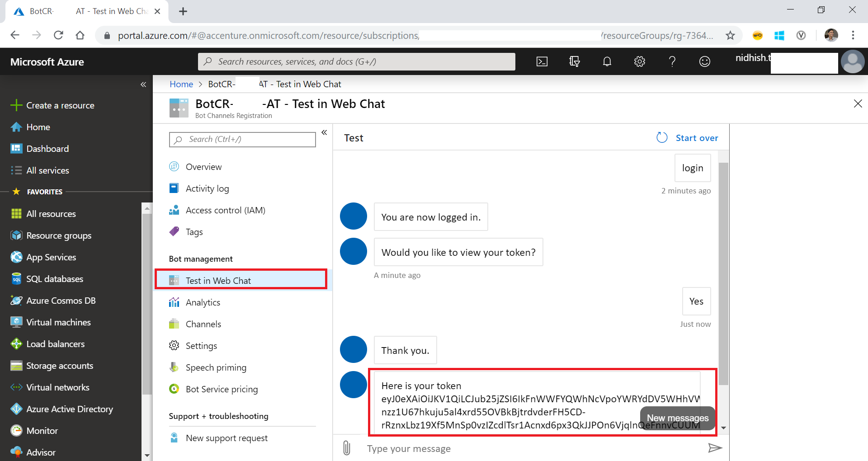Open the notifications bell
The height and width of the screenshot is (461, 868).
pos(607,61)
